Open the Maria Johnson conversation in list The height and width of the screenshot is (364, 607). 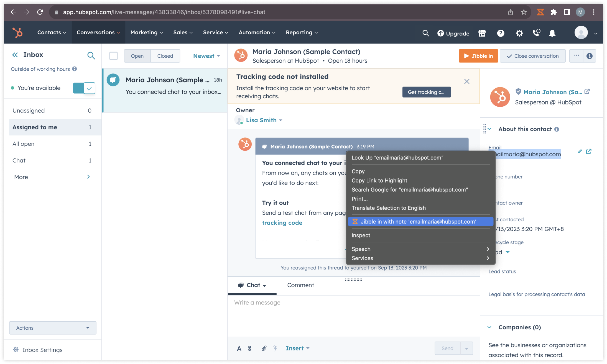(165, 90)
